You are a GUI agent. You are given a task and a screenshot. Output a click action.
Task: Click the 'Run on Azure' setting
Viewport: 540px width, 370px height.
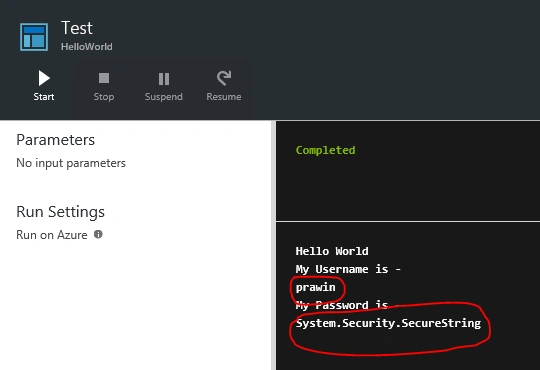coord(52,235)
